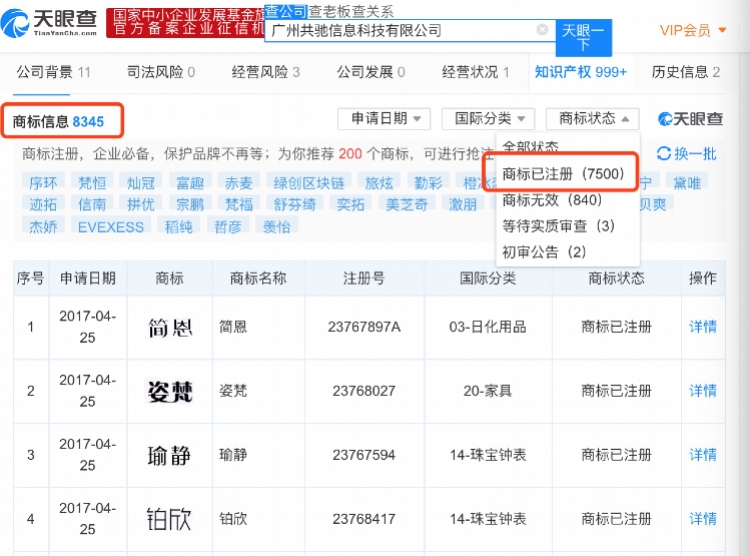Select 等待实质审查 (3) option
750x556 pixels.
tap(558, 225)
